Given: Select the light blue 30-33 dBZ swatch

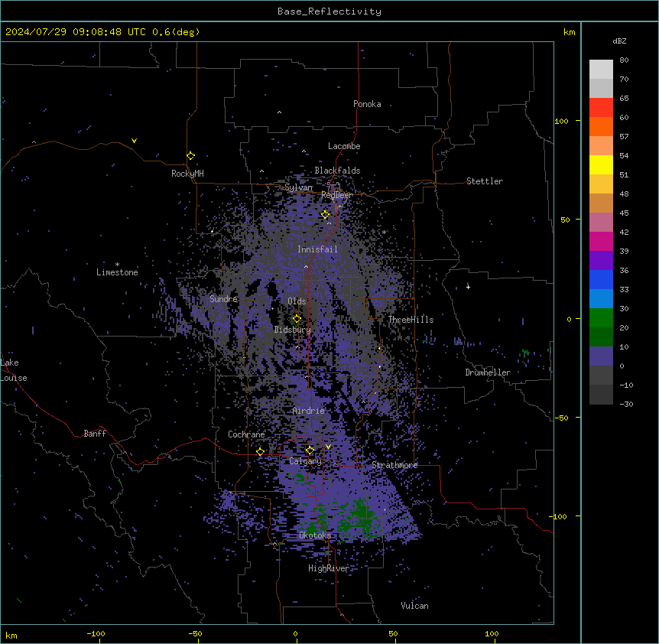Looking at the screenshot, I should pos(601,299).
